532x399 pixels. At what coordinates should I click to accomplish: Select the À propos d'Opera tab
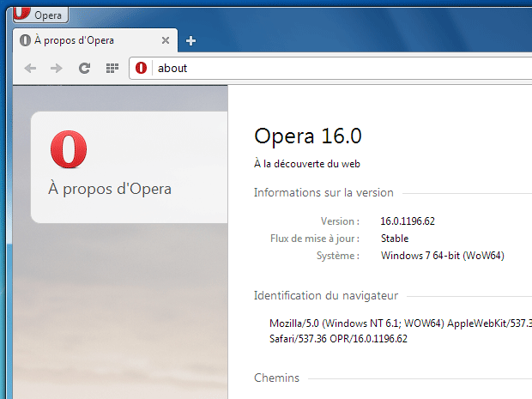point(95,40)
